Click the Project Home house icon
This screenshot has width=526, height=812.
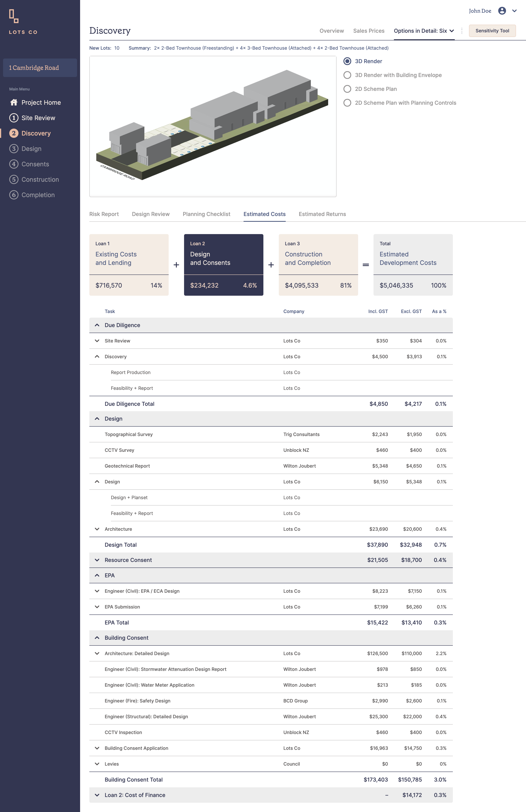(x=14, y=102)
